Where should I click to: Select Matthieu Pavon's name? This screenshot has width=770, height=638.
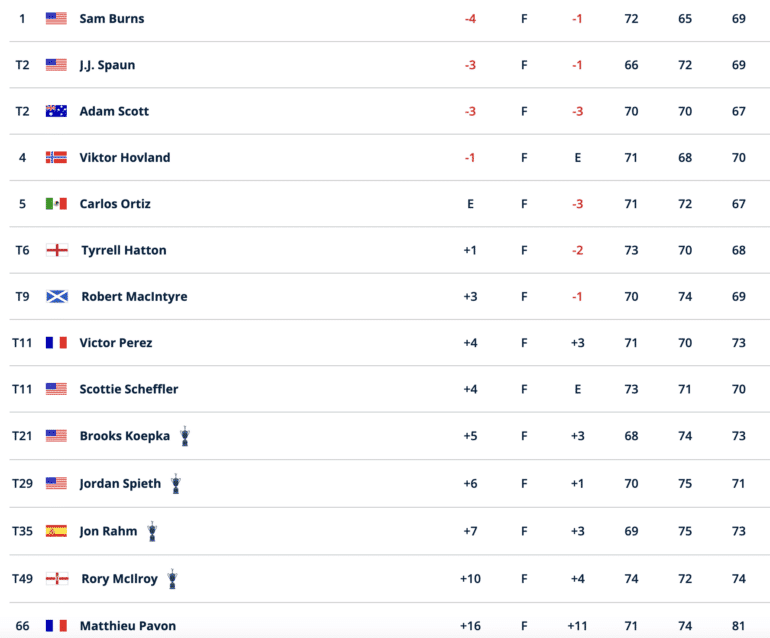click(128, 626)
